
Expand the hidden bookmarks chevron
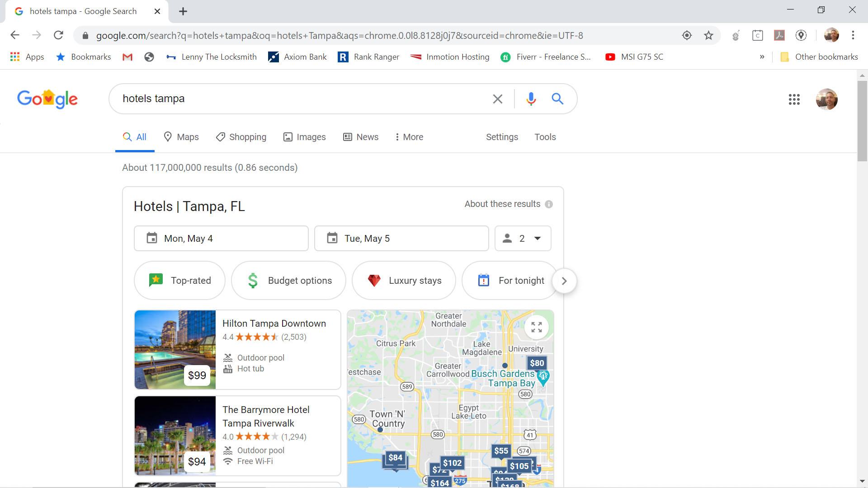762,57
